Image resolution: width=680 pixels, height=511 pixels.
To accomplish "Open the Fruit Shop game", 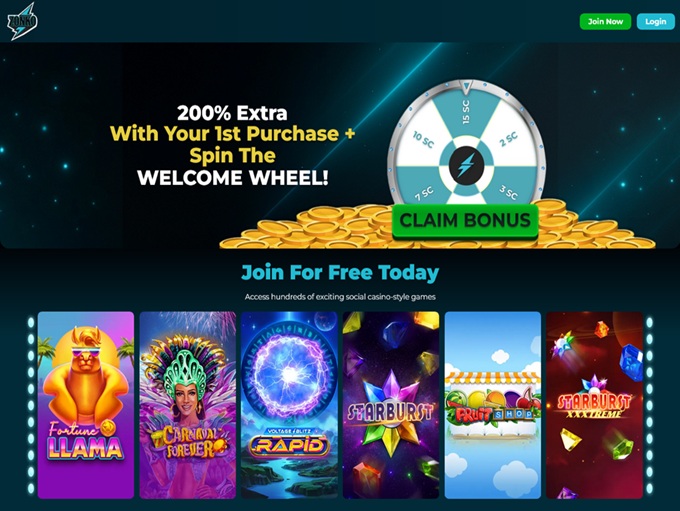I will tap(493, 405).
